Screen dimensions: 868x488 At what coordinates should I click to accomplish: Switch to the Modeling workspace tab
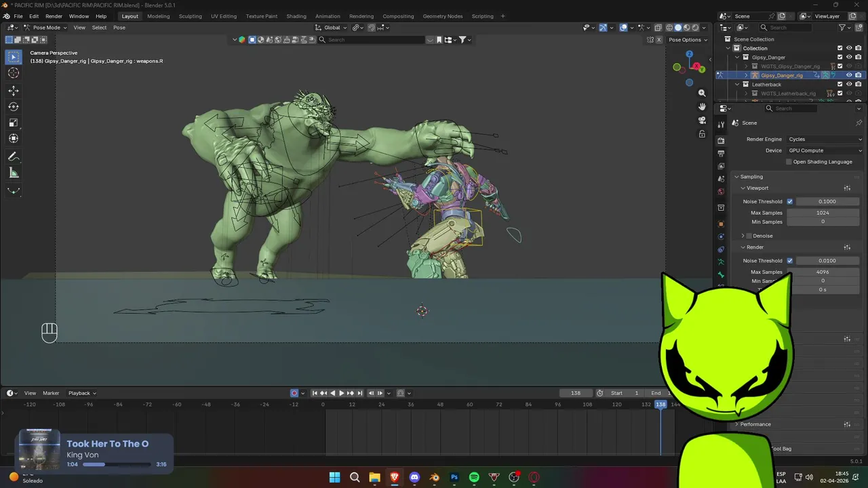click(159, 16)
